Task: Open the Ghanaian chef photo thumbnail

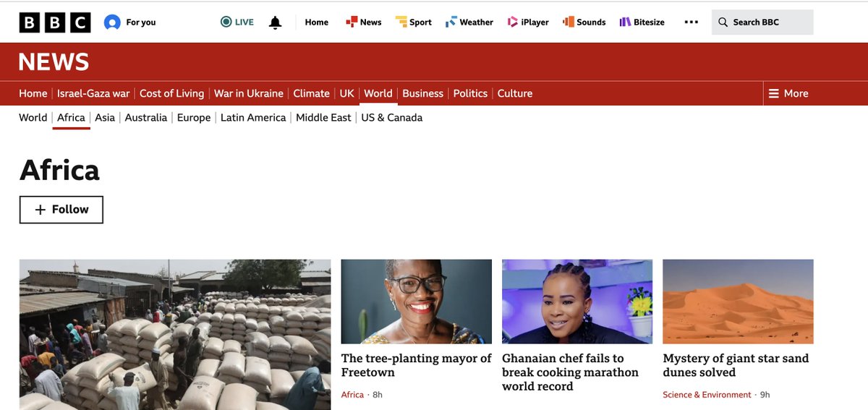Action: [x=577, y=302]
